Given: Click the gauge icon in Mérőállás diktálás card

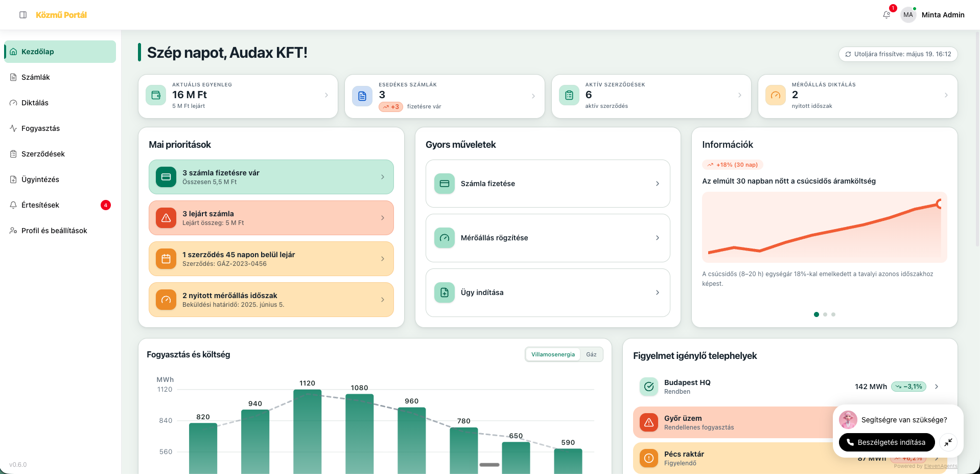Looking at the screenshot, I should pyautogui.click(x=776, y=95).
